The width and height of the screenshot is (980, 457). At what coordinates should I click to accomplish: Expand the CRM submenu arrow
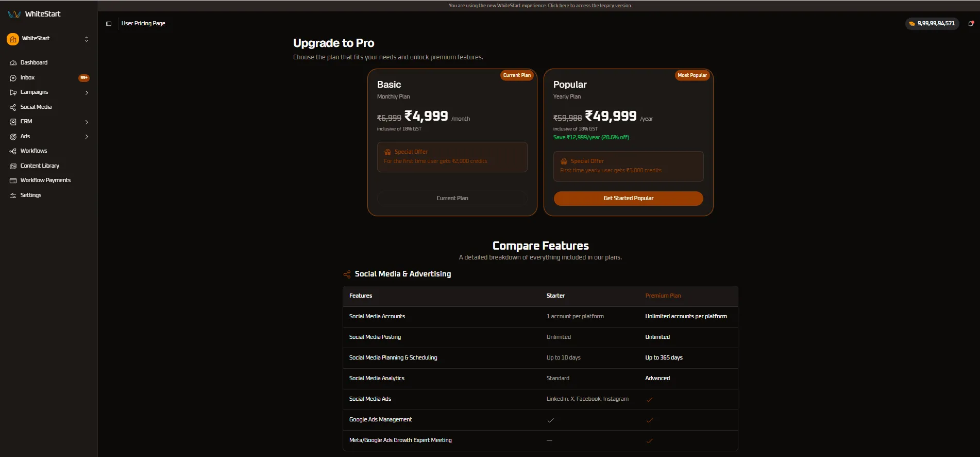(87, 122)
